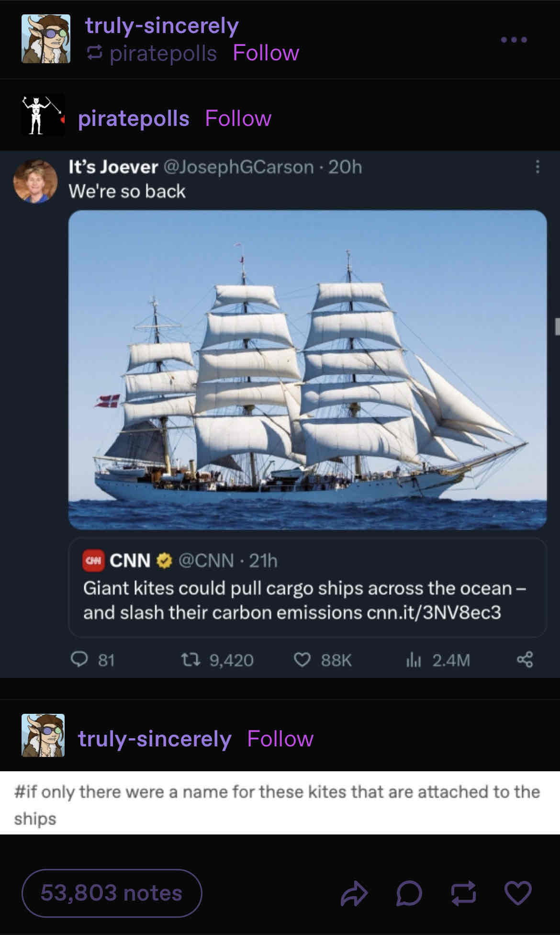The width and height of the screenshot is (560, 935).
Task: Click the tweet reply count icon
Action: [79, 660]
